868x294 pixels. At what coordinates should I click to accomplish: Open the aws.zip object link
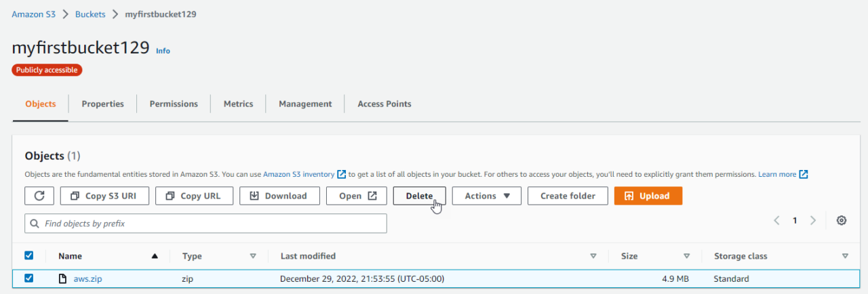(x=87, y=278)
